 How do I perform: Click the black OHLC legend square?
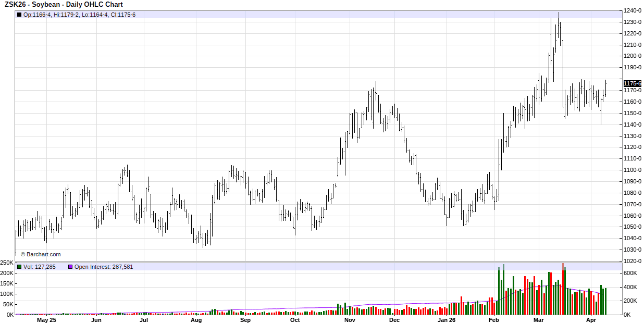click(19, 15)
